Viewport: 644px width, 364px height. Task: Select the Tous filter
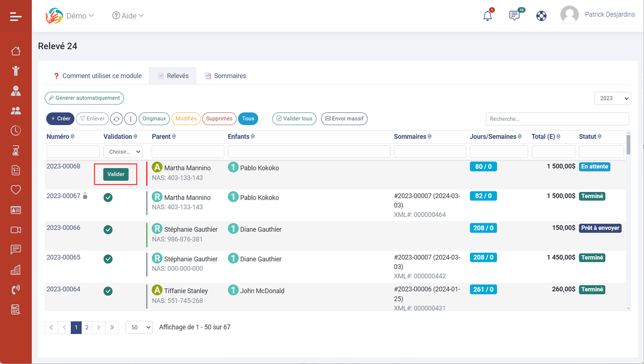[x=248, y=119]
